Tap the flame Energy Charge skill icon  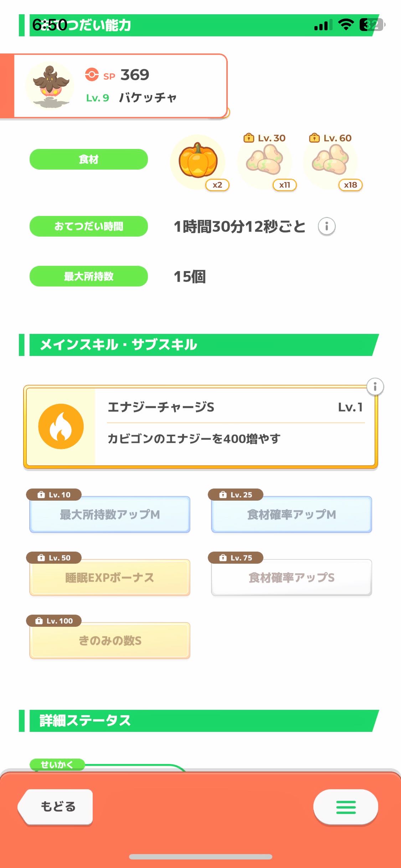click(61, 426)
